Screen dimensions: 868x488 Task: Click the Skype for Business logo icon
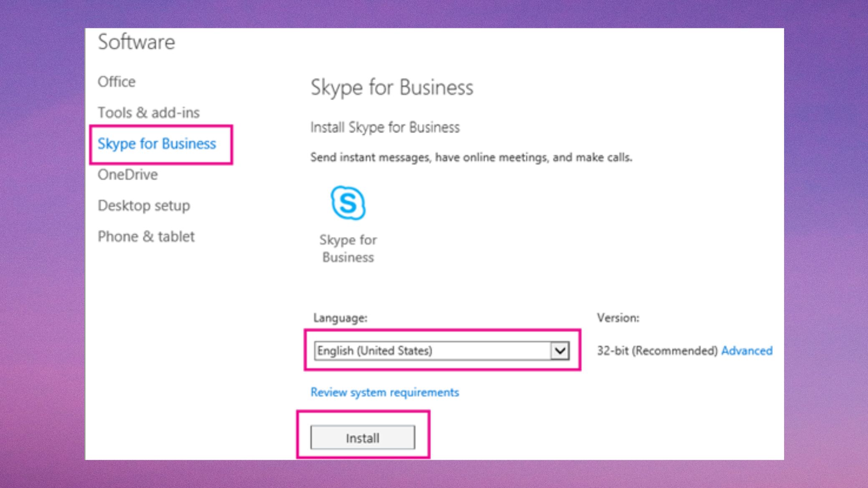(348, 203)
